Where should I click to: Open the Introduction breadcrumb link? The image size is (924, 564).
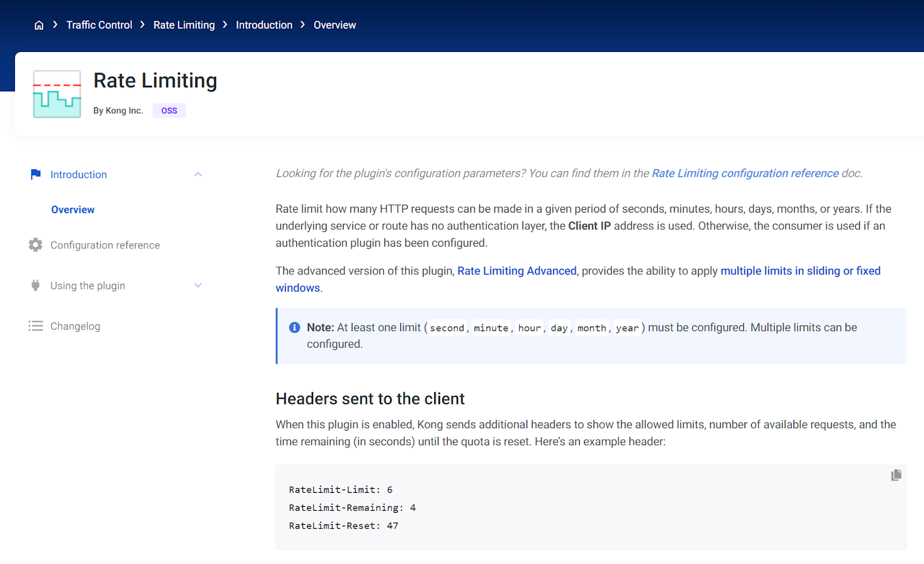264,25
